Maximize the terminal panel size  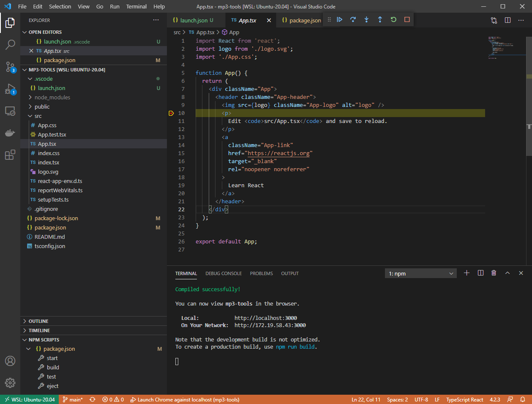tap(507, 273)
